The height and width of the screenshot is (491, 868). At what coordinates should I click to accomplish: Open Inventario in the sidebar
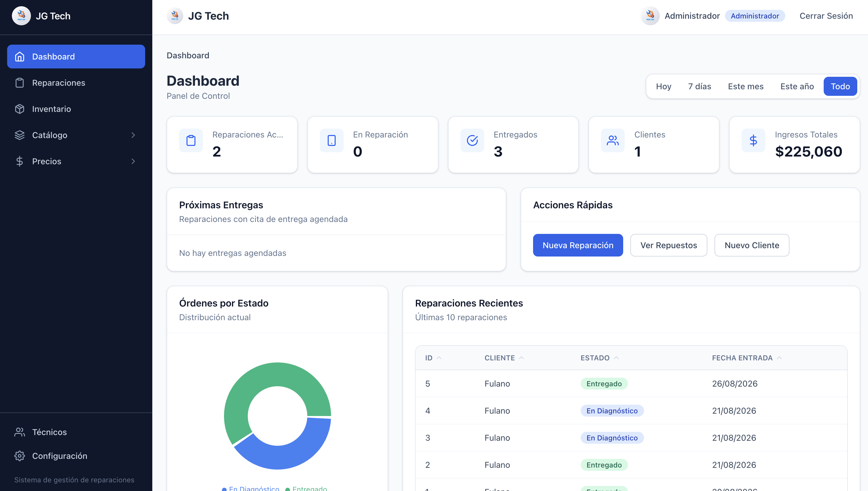(76, 109)
